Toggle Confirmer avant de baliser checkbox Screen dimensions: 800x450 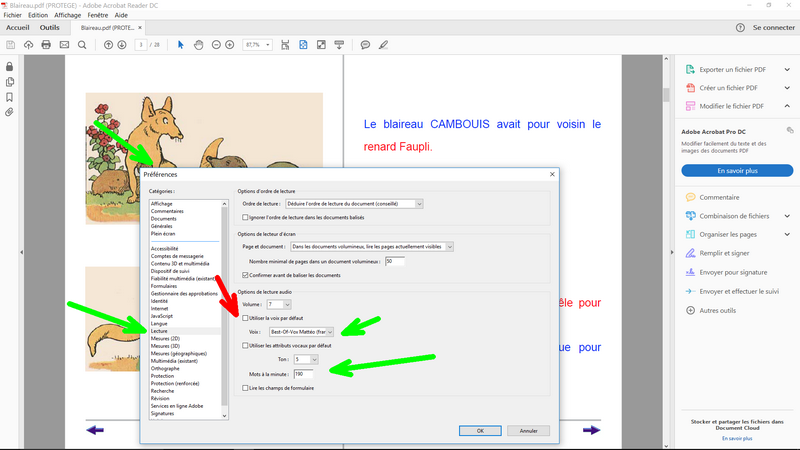[x=245, y=275]
